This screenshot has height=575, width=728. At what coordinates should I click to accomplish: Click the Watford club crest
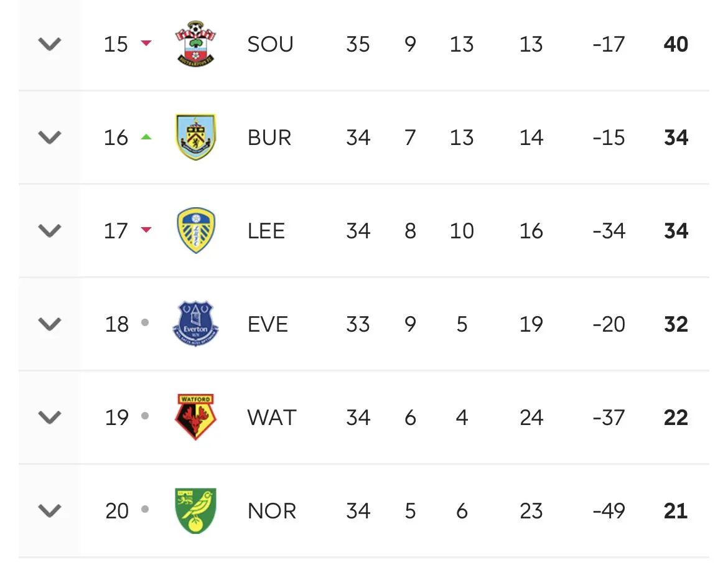click(195, 417)
